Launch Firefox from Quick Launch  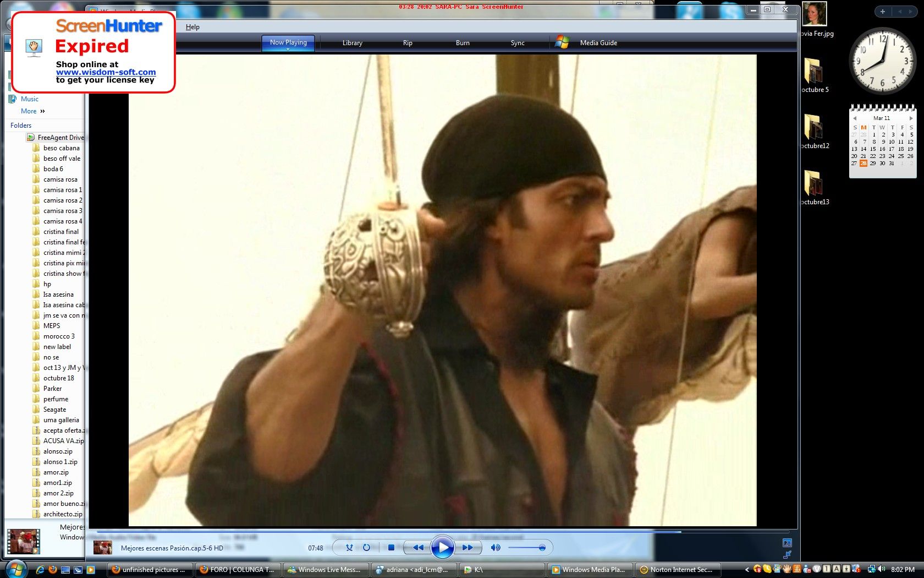(x=53, y=570)
